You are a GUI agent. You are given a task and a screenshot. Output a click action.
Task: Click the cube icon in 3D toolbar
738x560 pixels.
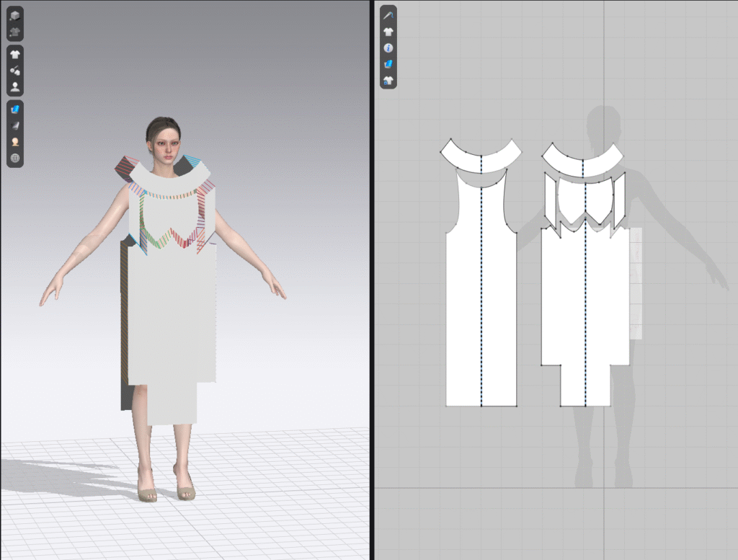15,15
